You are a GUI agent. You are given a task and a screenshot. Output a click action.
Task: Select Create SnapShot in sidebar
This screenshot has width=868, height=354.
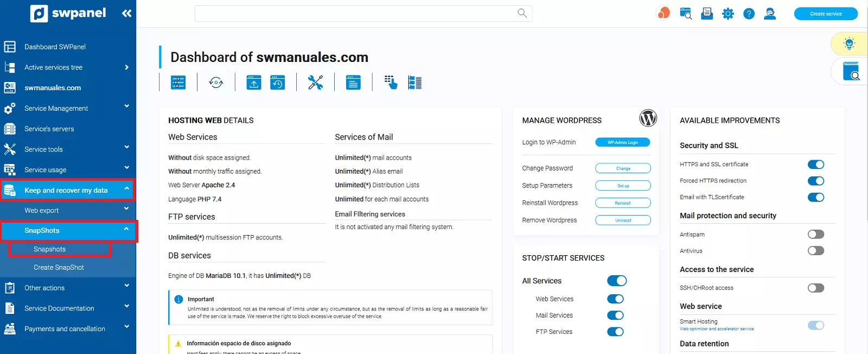[x=59, y=267]
